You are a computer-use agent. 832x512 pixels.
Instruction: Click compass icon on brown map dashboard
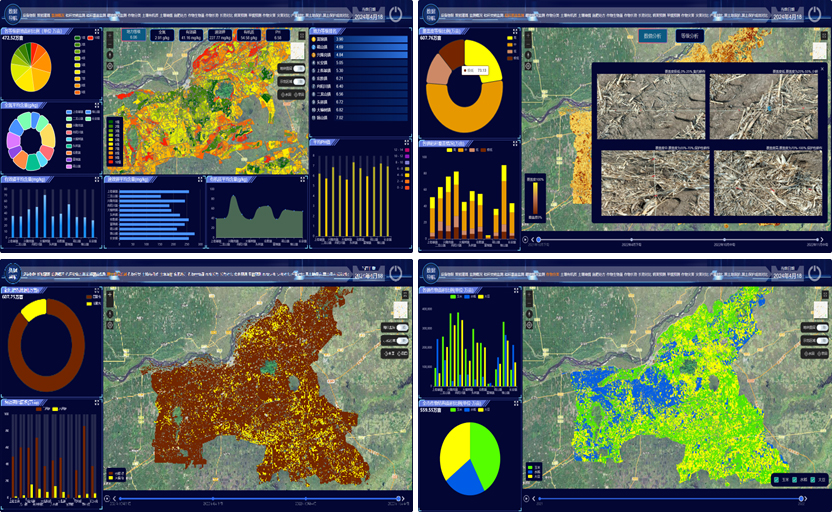(110, 314)
